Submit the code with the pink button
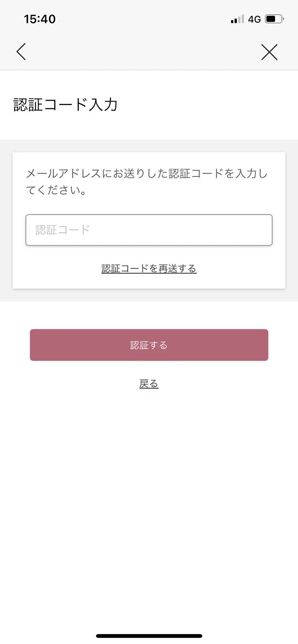 pyautogui.click(x=149, y=345)
